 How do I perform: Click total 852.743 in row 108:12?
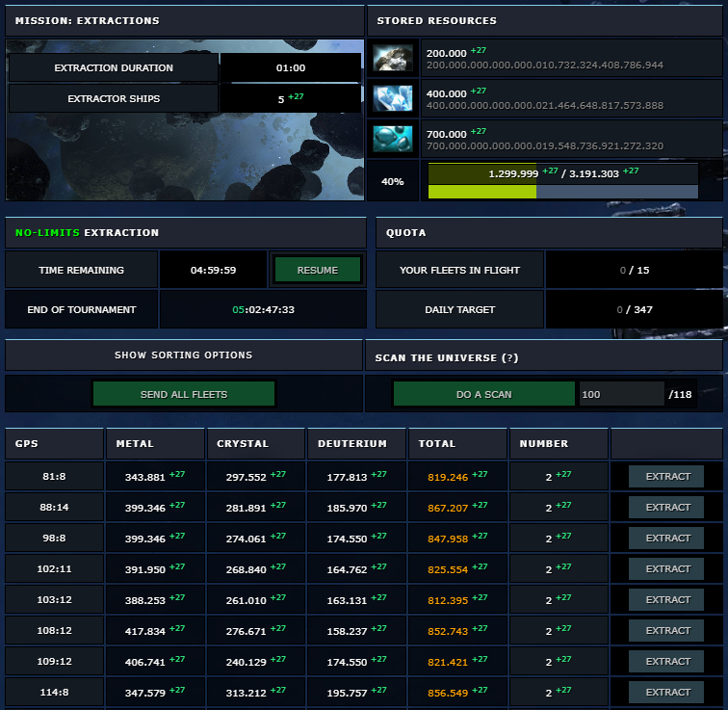(448, 631)
